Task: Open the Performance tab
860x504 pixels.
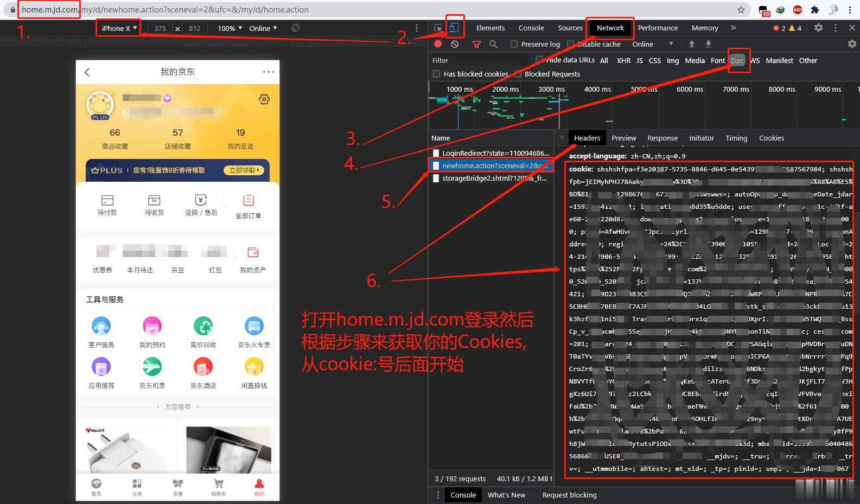Action: (x=658, y=28)
